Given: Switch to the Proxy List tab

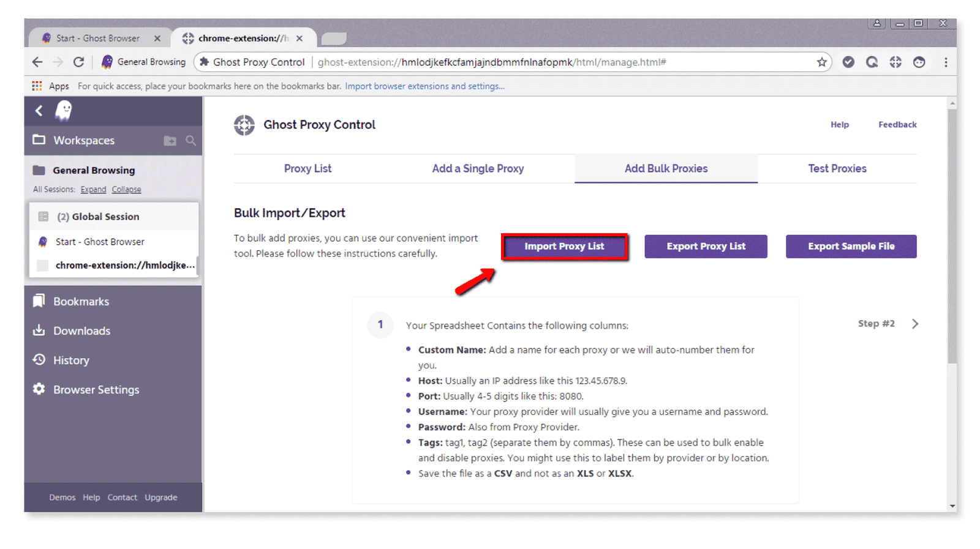Looking at the screenshot, I should (307, 168).
